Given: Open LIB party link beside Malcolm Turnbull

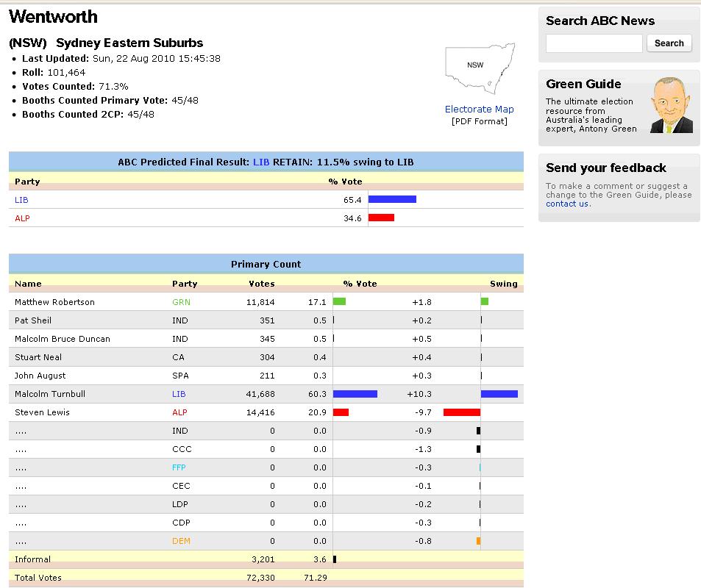Looking at the screenshot, I should point(179,394).
